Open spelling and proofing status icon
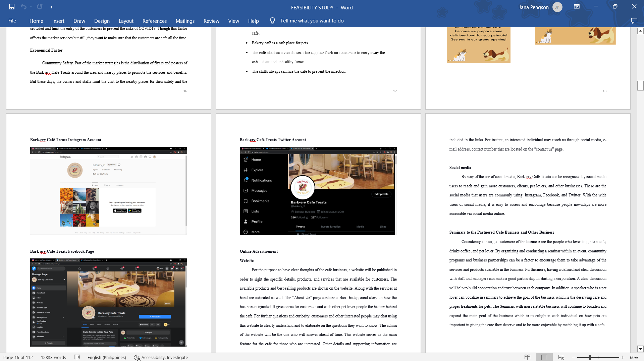644x362 pixels. (x=77, y=357)
